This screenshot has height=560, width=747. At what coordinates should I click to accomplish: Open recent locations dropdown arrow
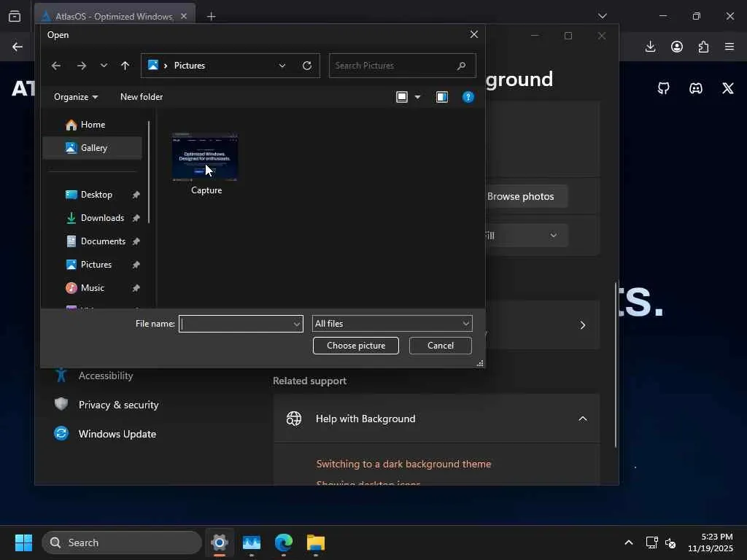pyautogui.click(x=104, y=66)
